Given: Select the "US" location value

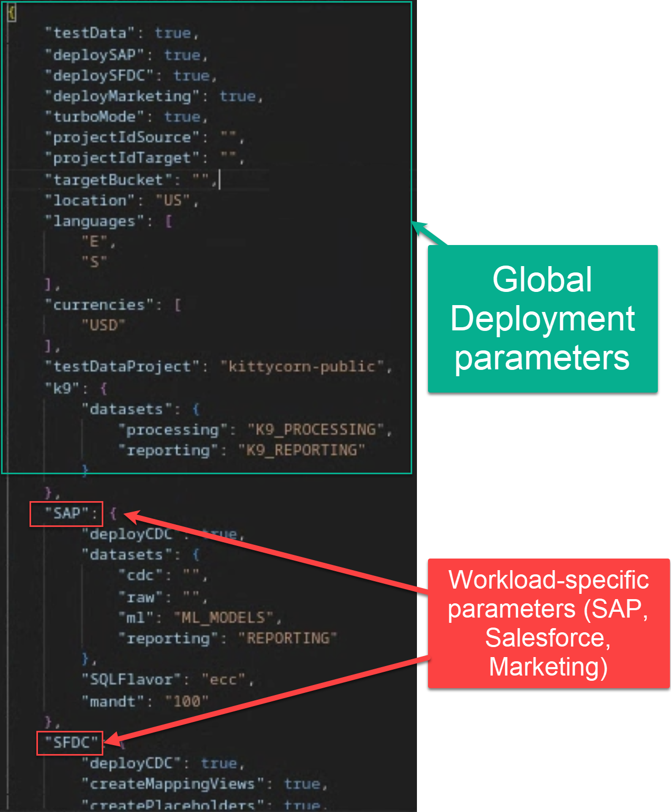Looking at the screenshot, I should coord(172,201).
